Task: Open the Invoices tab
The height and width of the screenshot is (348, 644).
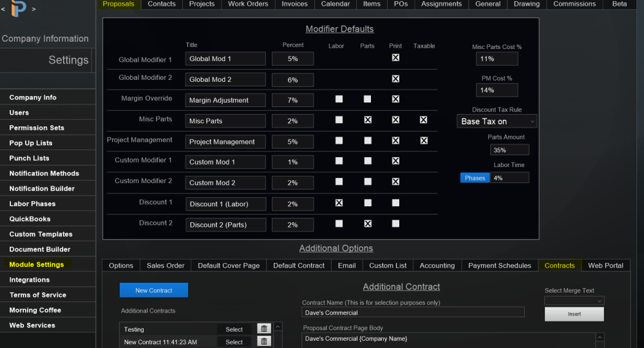Action: click(294, 4)
